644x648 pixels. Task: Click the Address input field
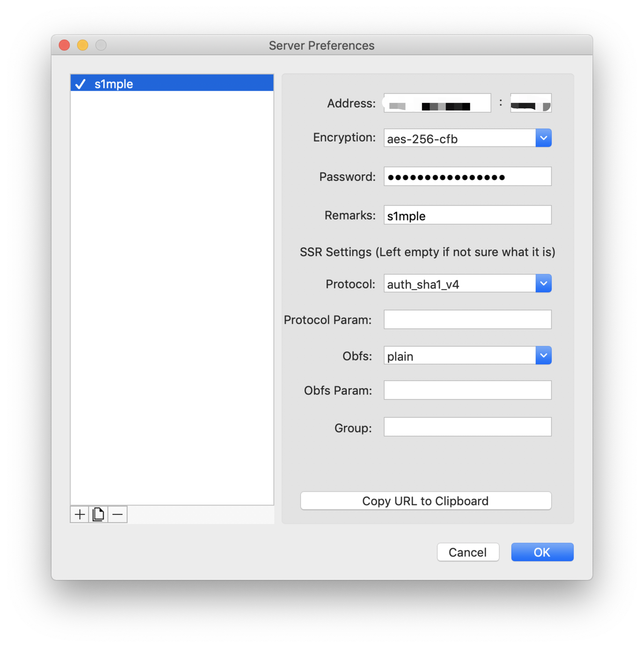click(x=437, y=103)
